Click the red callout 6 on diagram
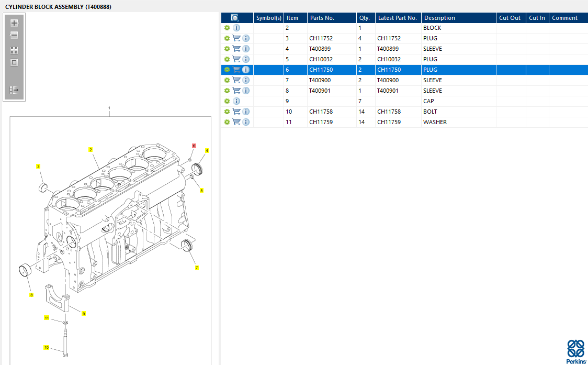588x365 pixels. coord(194,146)
